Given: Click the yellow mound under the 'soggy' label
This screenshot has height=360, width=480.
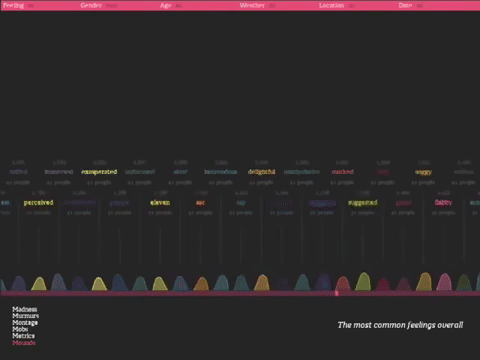Looking at the screenshot, I should pos(424,282).
